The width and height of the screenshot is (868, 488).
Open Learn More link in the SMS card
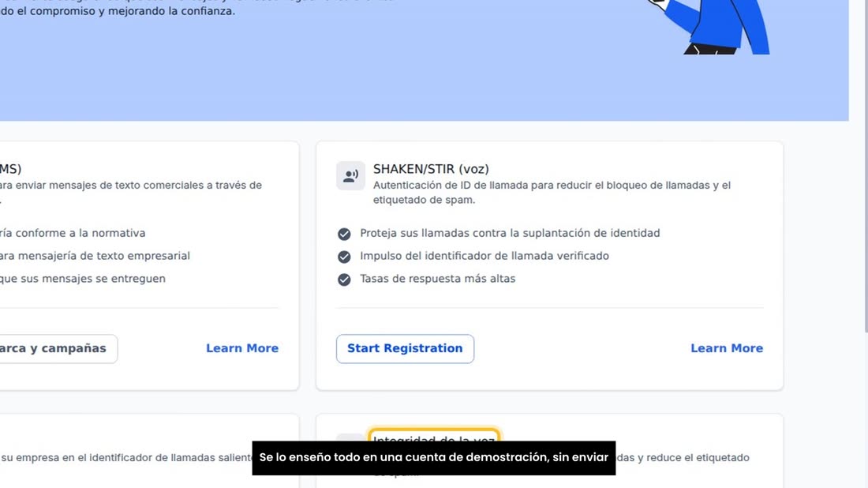tap(242, 348)
